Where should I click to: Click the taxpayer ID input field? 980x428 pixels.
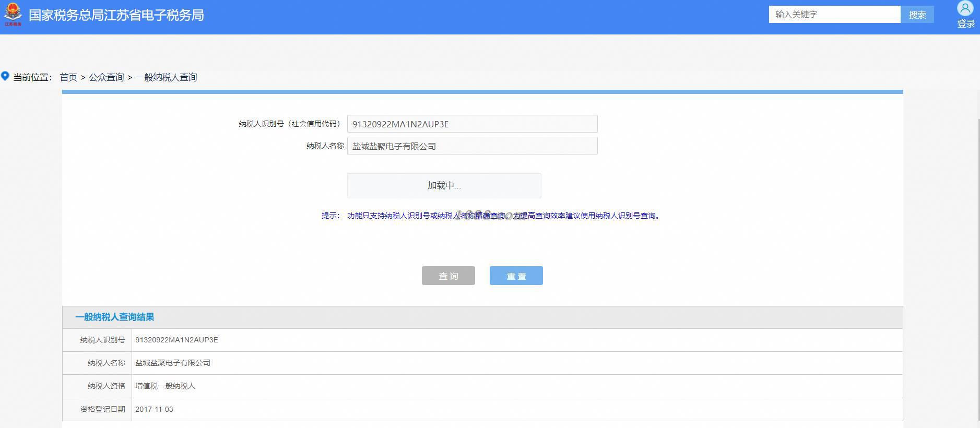point(472,124)
